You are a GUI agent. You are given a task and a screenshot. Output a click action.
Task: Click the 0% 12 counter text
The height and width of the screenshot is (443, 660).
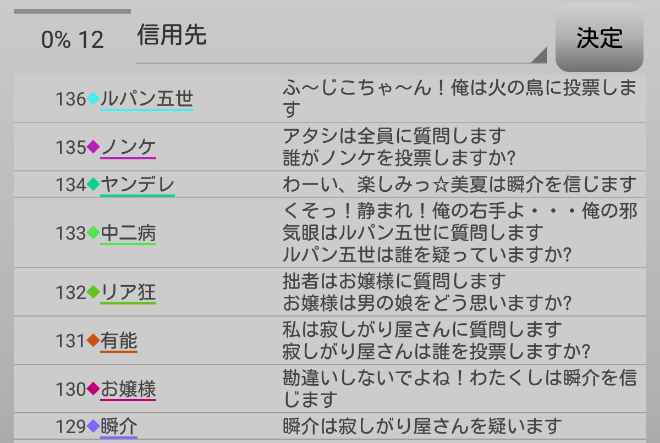coord(72,40)
